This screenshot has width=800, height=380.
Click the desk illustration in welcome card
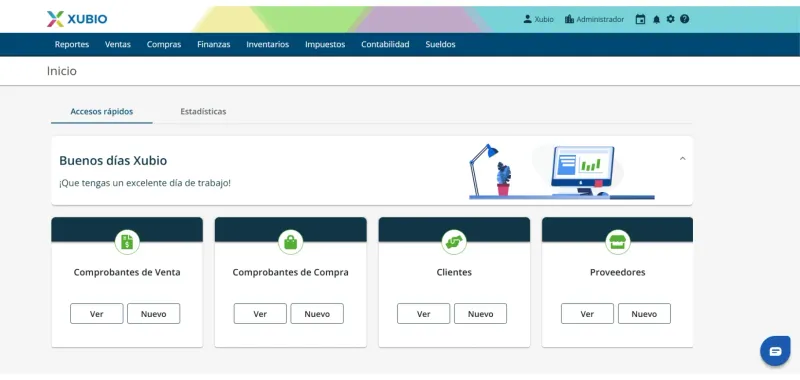tap(561, 171)
